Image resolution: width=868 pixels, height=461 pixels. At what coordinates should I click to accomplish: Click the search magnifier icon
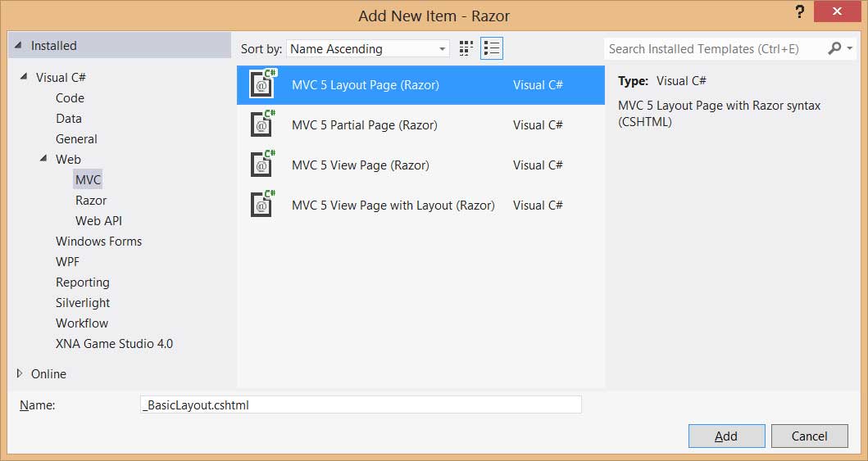[834, 48]
